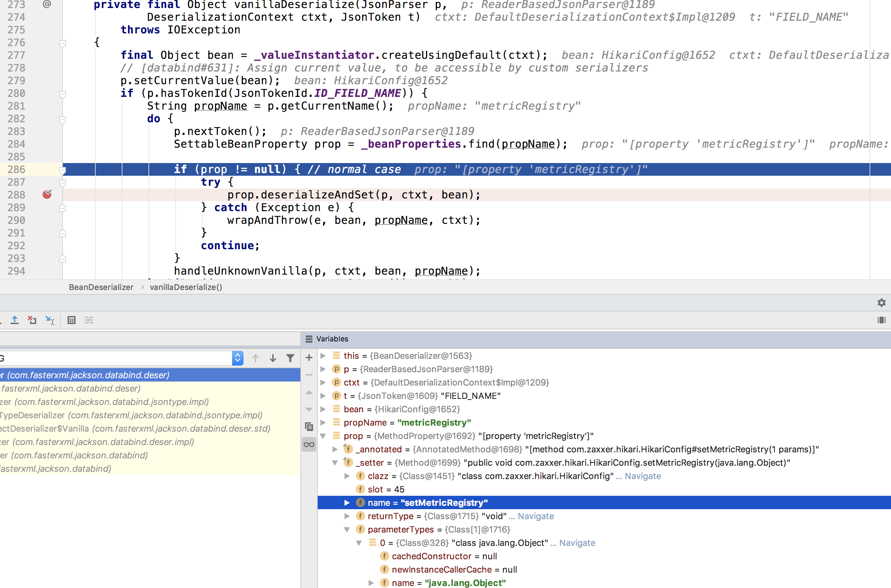Click the blue upload arrow icon in the toolbar
The width and height of the screenshot is (891, 588).
click(x=15, y=320)
